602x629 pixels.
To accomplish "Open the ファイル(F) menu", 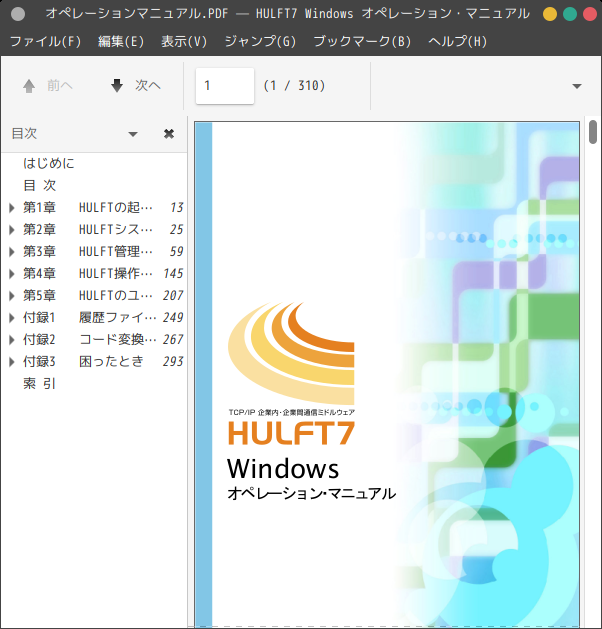I will [x=45, y=41].
